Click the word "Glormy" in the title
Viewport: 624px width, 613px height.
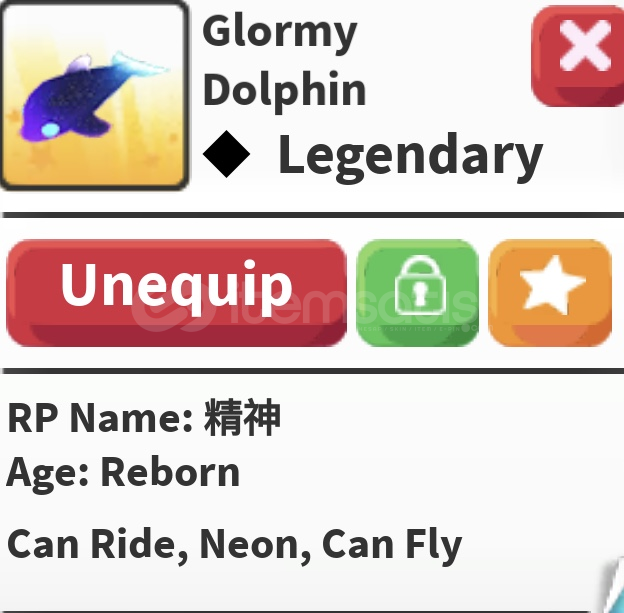coord(279,33)
